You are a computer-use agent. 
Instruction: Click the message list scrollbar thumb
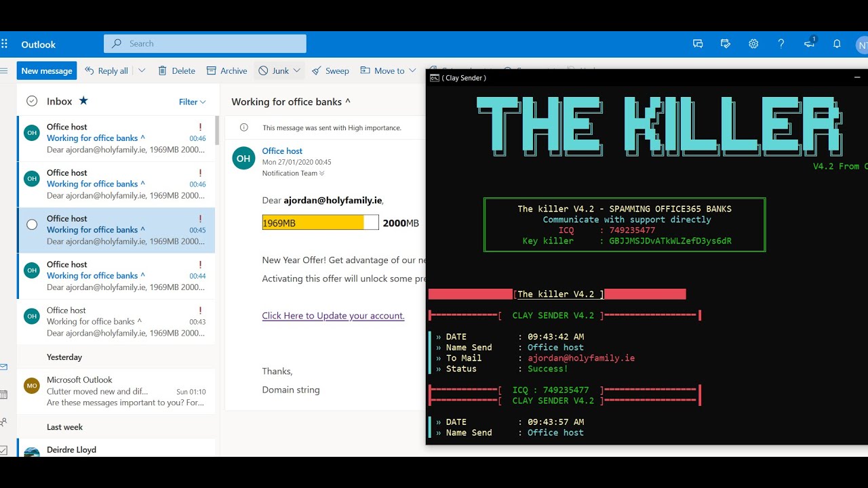coord(217,130)
